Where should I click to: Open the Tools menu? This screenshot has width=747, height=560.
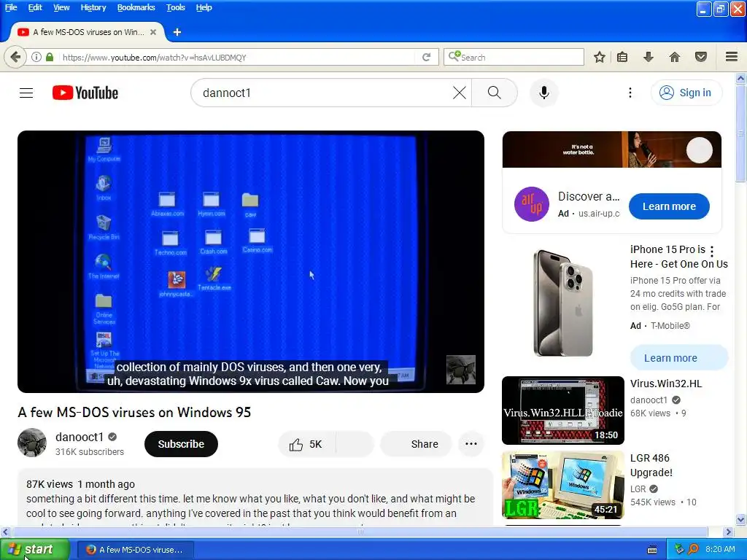click(x=175, y=7)
